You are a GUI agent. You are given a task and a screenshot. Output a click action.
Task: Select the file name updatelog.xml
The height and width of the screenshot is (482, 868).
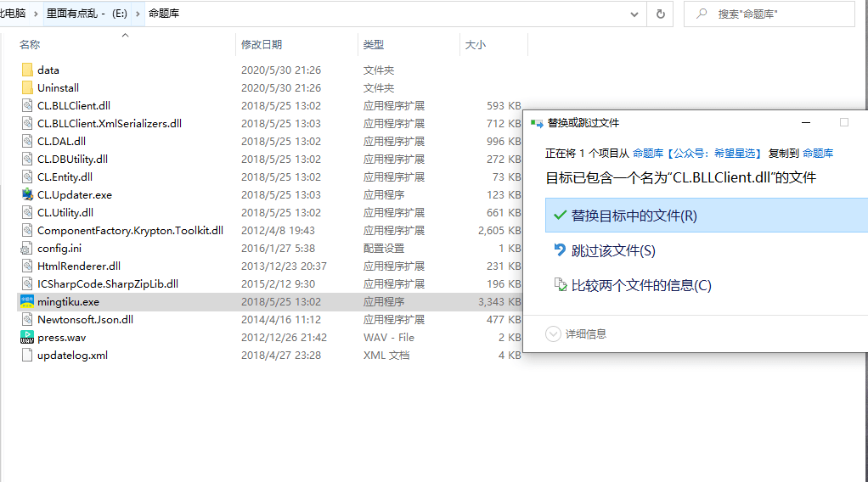click(72, 356)
